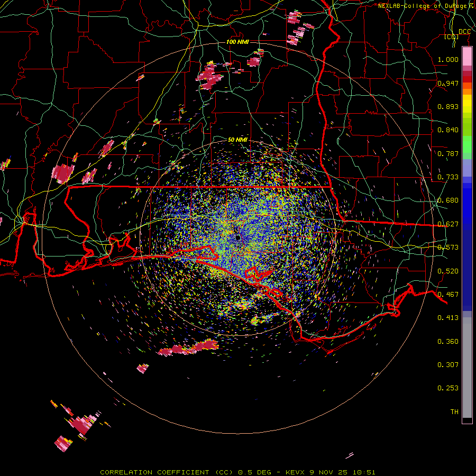Click the 0.573 scale label
This screenshot has width=476, height=476.
(448, 248)
